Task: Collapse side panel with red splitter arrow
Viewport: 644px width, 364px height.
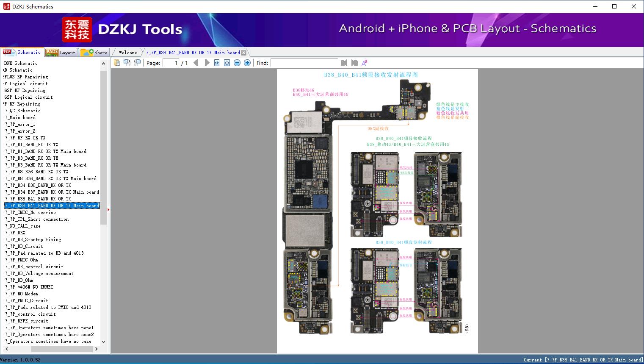Action: [x=108, y=209]
